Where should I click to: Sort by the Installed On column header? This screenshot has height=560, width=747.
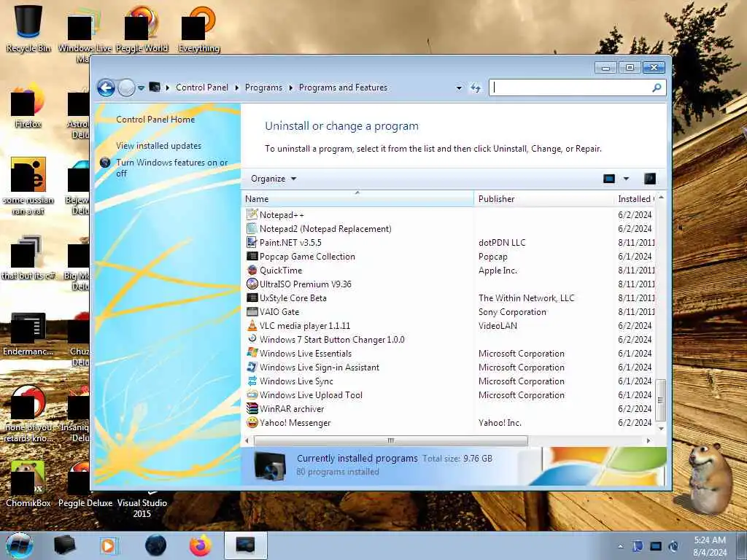coord(635,198)
